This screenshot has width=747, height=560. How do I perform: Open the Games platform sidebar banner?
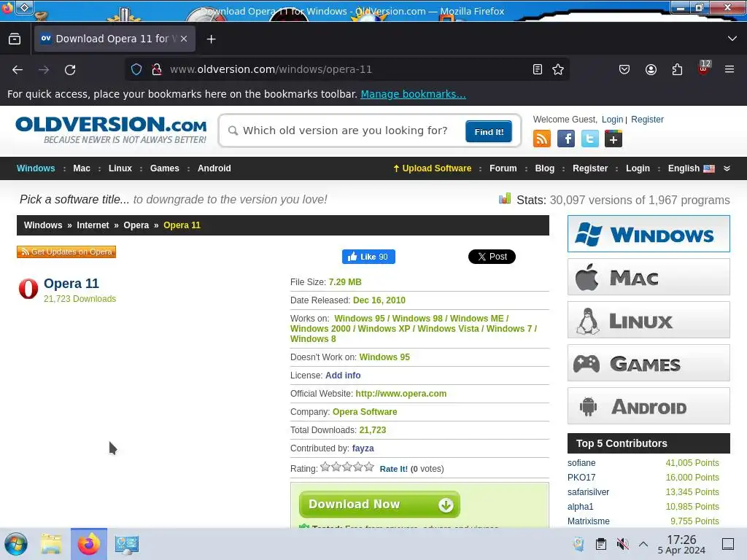point(649,363)
